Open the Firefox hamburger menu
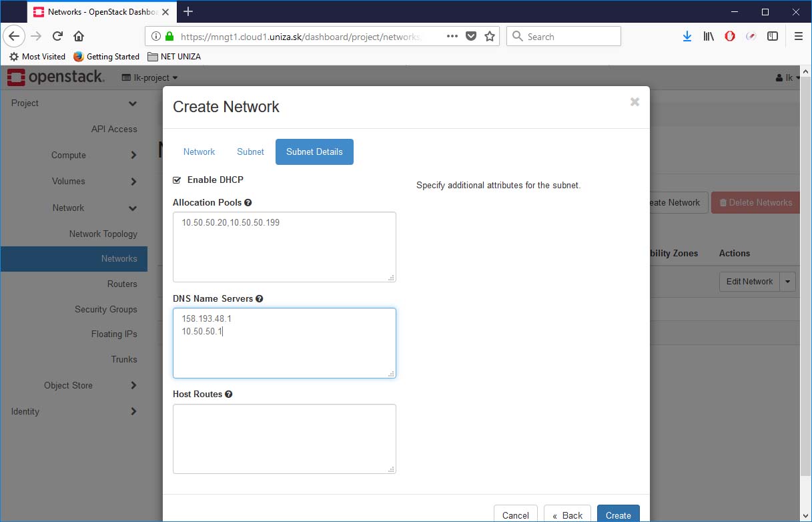Image resolution: width=812 pixels, height=522 pixels. (x=798, y=36)
